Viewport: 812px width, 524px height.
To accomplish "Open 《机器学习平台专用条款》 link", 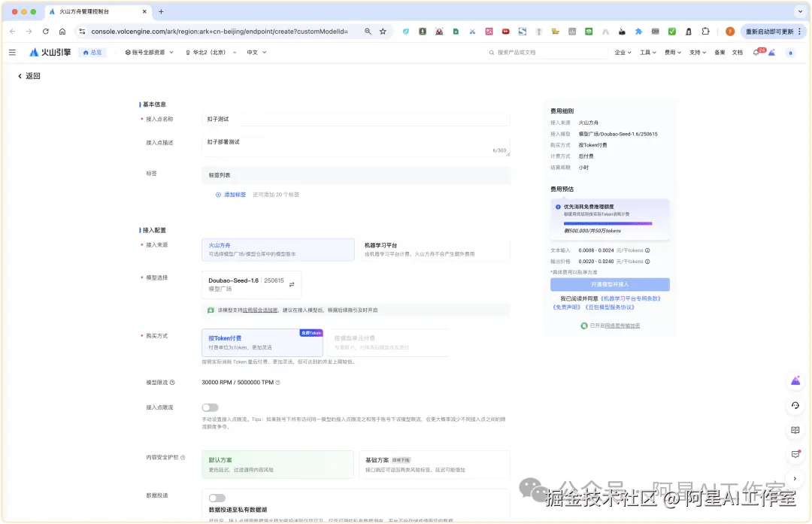I will tap(630, 298).
